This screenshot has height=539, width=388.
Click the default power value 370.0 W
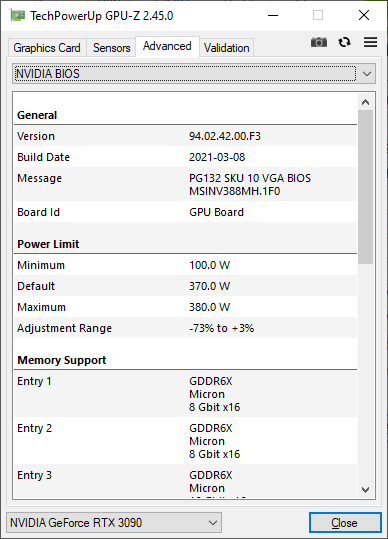pyautogui.click(x=209, y=286)
